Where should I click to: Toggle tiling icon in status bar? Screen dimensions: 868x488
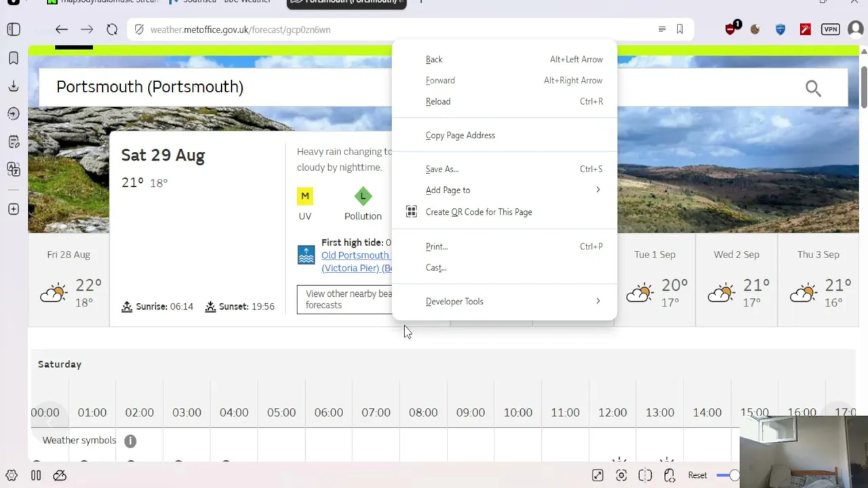pyautogui.click(x=645, y=476)
